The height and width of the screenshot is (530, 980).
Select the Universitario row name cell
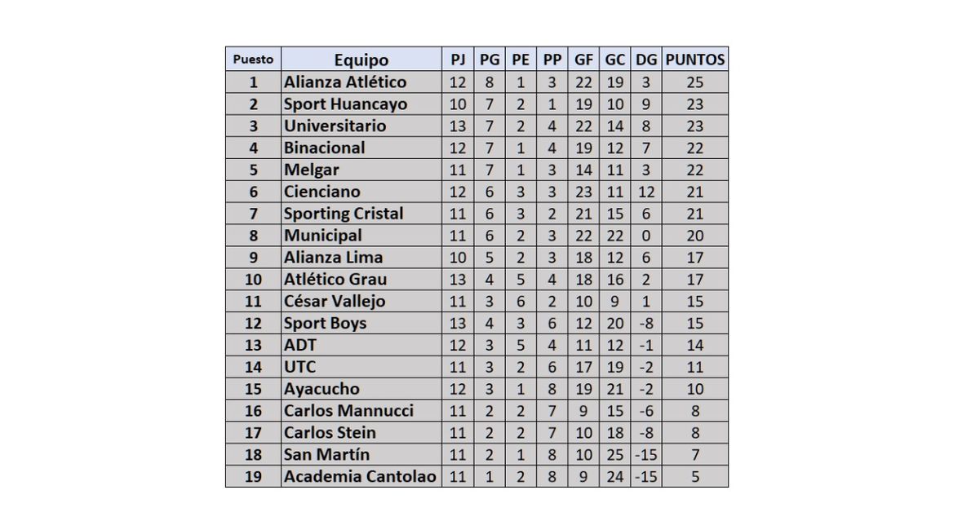point(335,126)
